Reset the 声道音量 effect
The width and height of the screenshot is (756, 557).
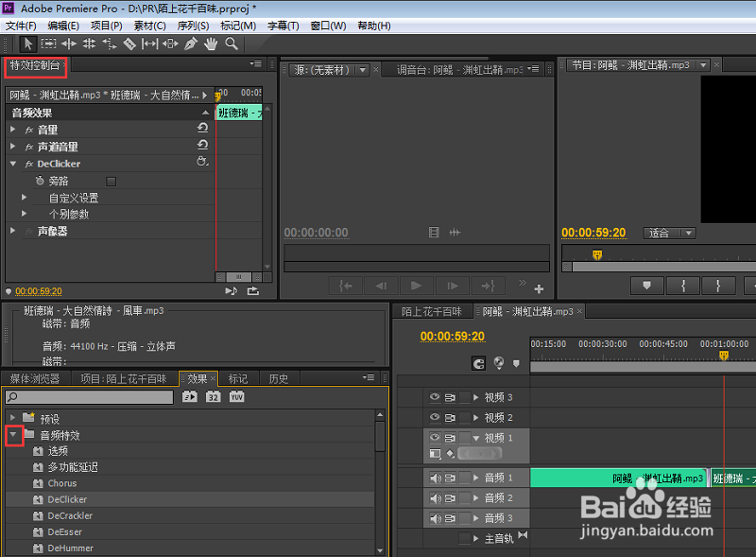202,145
